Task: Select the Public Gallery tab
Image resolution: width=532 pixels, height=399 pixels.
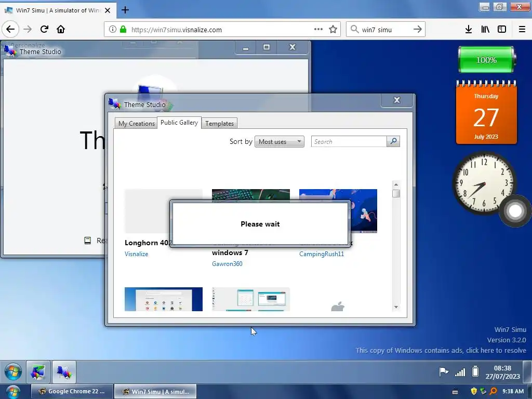Action: [179, 123]
